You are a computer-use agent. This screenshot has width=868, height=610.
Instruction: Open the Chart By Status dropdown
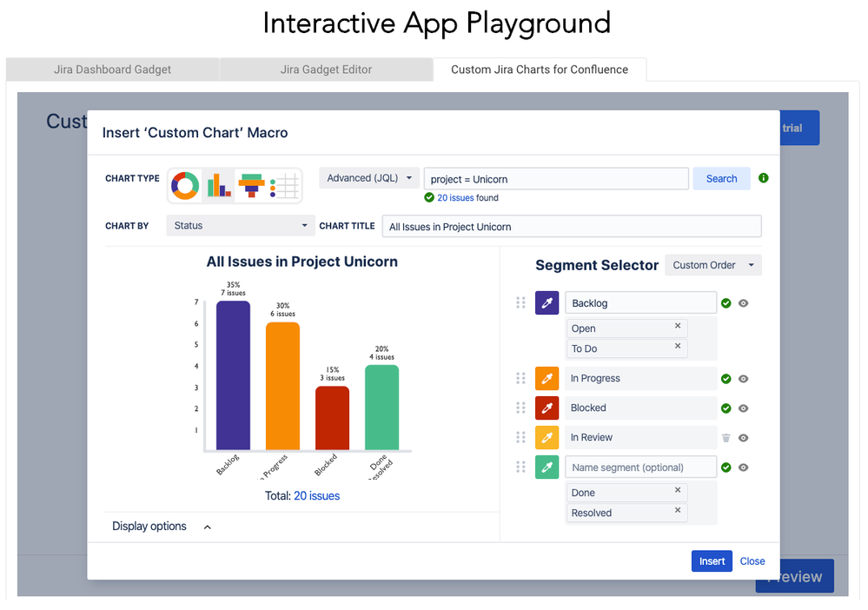click(x=240, y=225)
